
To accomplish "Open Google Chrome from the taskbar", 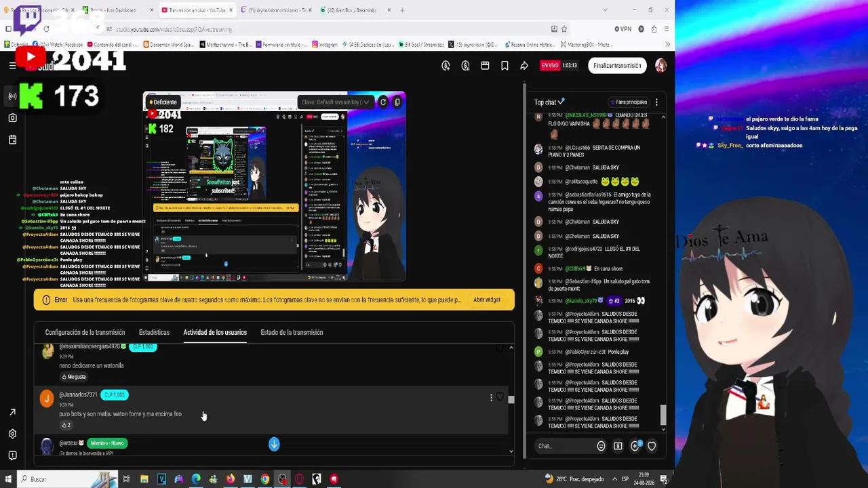I will [x=264, y=479].
